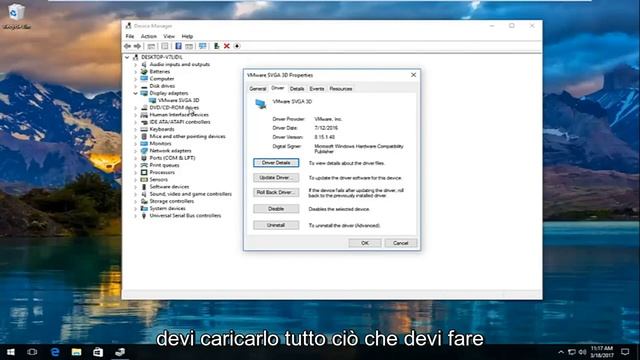Expand the System devices node
The width and height of the screenshot is (640, 360).
pyautogui.click(x=136, y=209)
